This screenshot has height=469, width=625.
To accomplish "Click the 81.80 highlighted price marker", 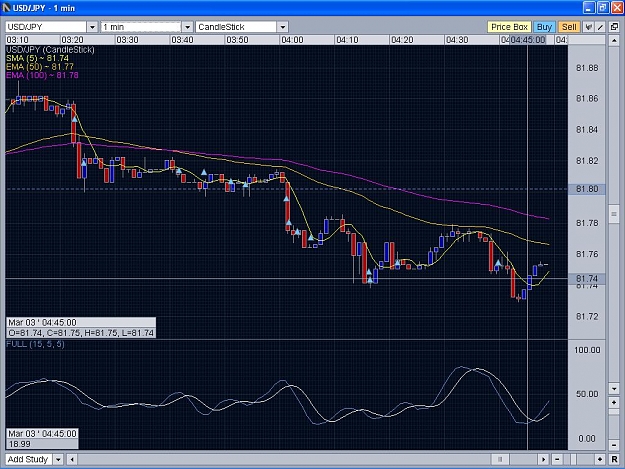I will (587, 189).
